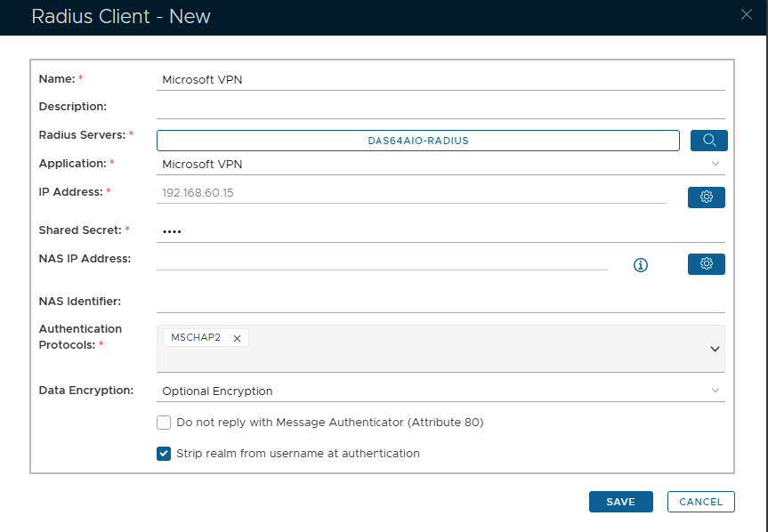Viewport: 768px width, 532px height.
Task: Focus the Shared Secret password field
Action: (x=441, y=231)
